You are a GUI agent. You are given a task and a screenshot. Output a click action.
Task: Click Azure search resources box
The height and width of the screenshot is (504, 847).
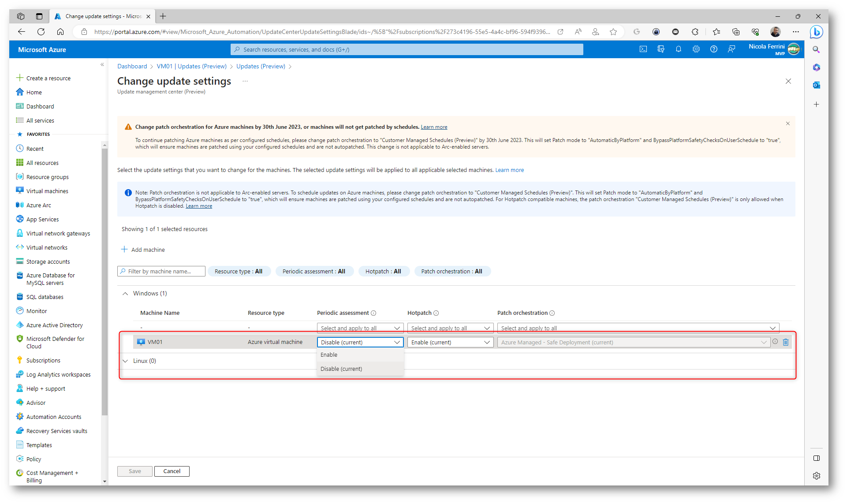tap(407, 49)
